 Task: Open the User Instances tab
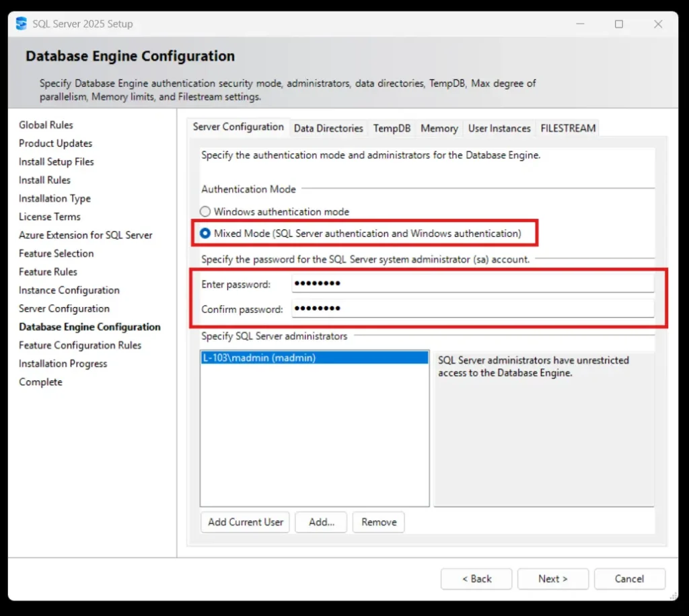click(499, 128)
